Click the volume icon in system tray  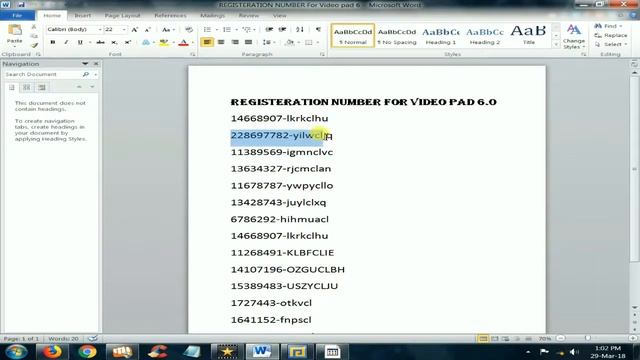573,352
